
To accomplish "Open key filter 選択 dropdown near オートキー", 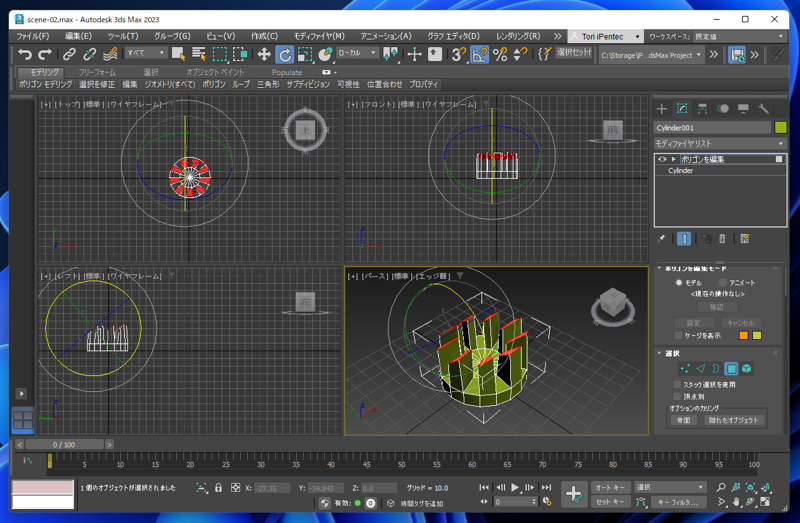I will (670, 487).
